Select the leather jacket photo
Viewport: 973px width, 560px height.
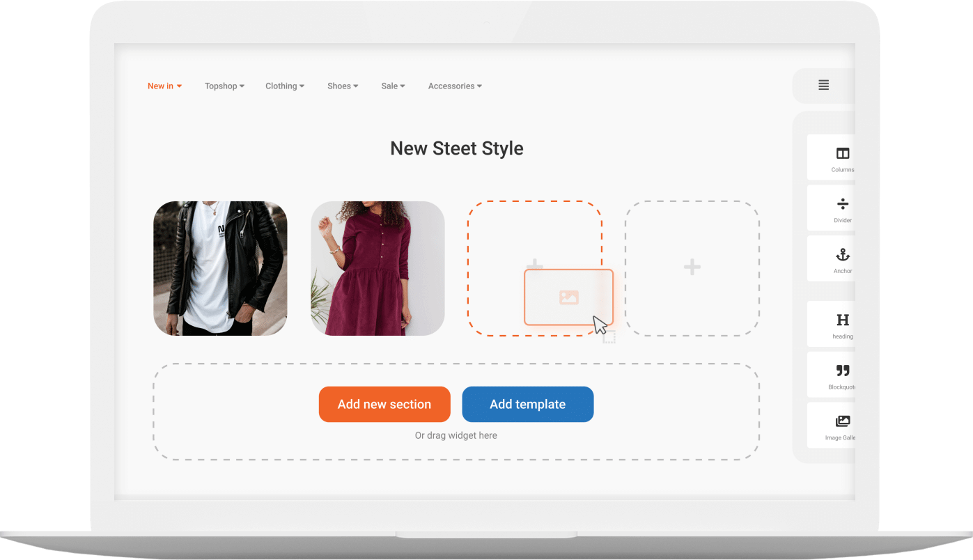point(220,268)
